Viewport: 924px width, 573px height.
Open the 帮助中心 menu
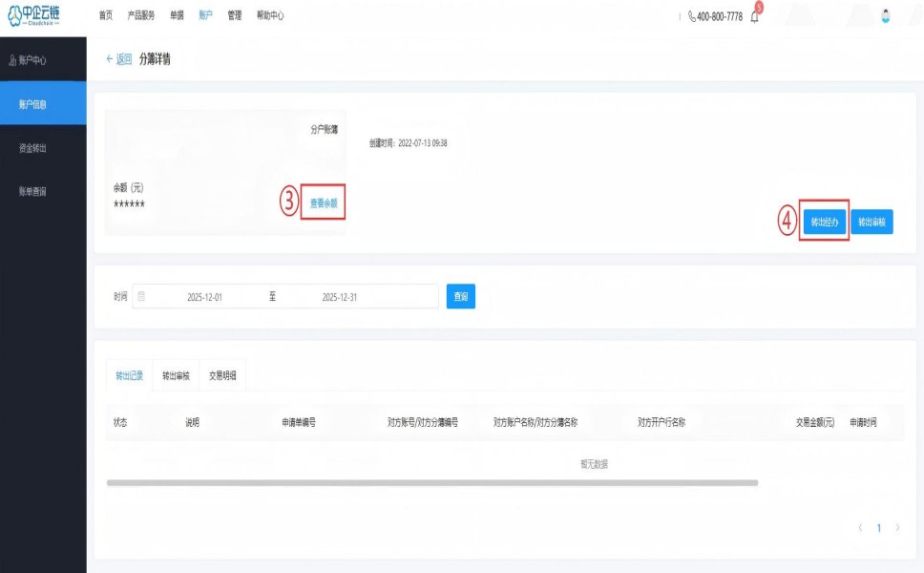[270, 15]
